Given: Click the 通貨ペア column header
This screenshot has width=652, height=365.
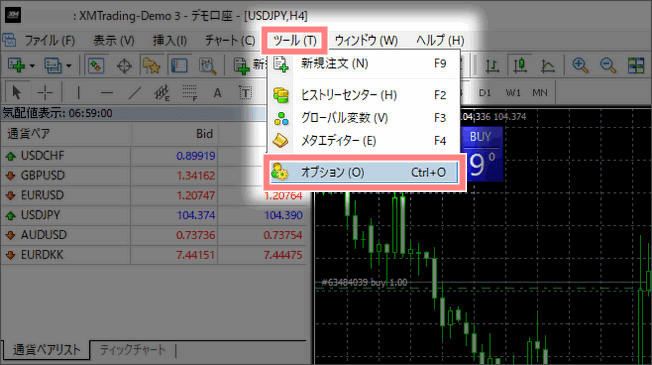Looking at the screenshot, I should point(66,134).
